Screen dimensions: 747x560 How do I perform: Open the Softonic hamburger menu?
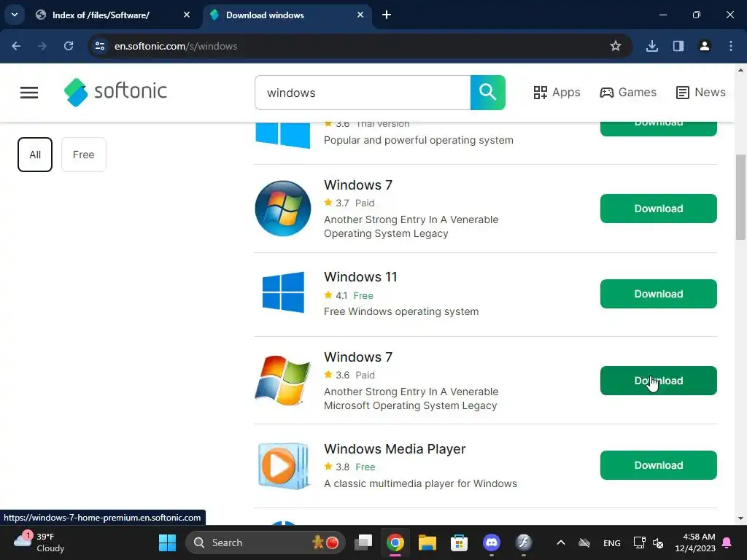click(29, 93)
